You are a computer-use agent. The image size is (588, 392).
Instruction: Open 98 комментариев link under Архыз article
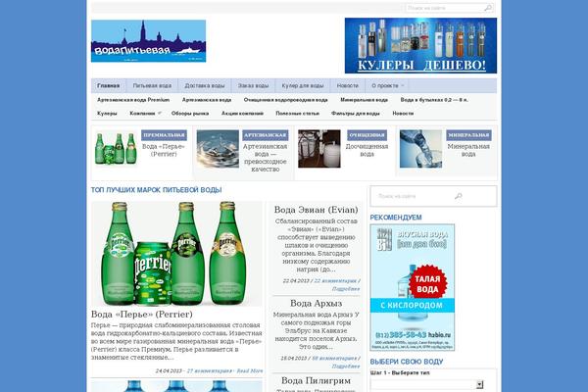(x=334, y=359)
